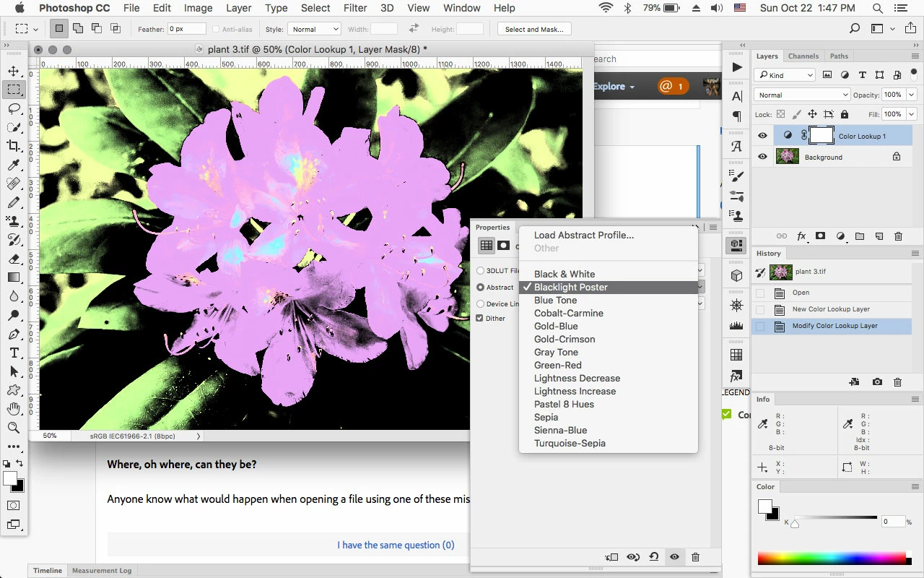Open the Style Normal dropdown
Viewport: 924px width, 578px height.
[314, 29]
